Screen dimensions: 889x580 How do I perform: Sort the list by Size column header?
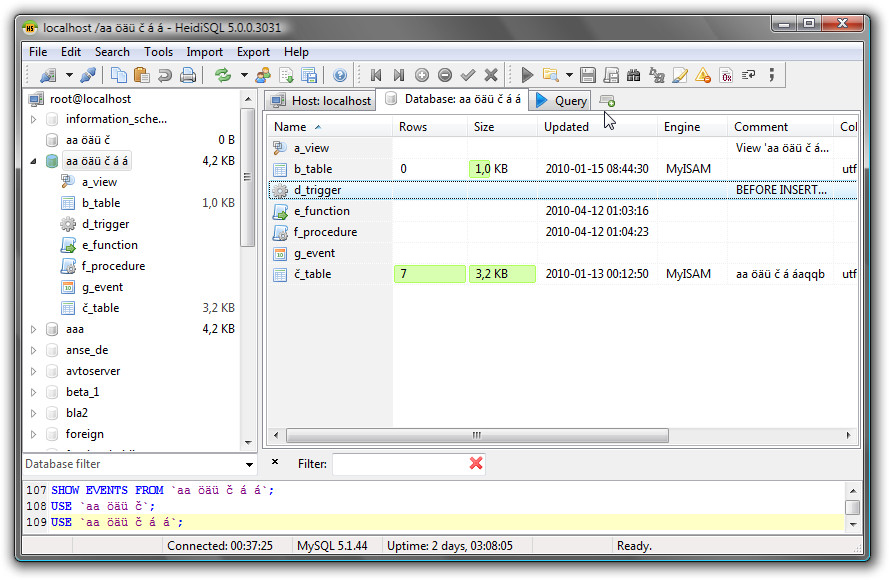coord(502,127)
